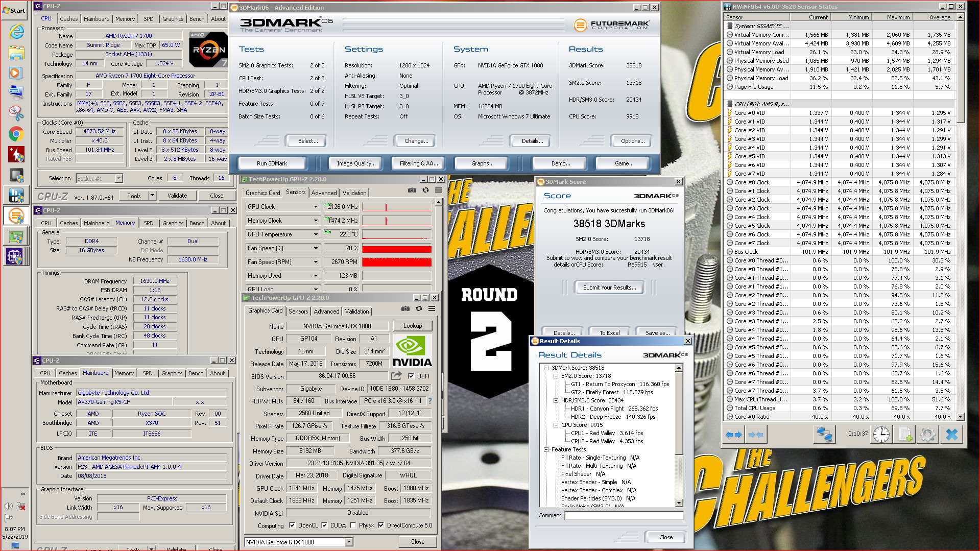This screenshot has width=980, height=551.
Task: Open Fan Speed (RPM) sensor dropdown
Action: [x=316, y=262]
